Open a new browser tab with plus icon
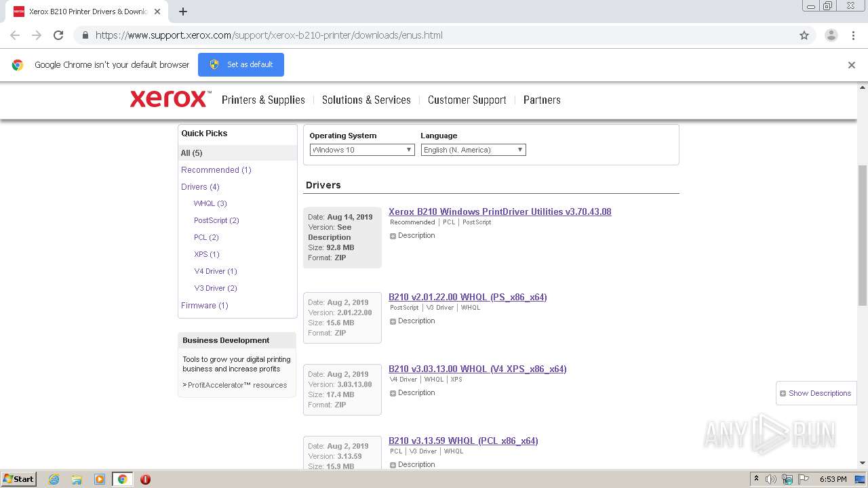The width and height of the screenshot is (868, 488). tap(183, 12)
